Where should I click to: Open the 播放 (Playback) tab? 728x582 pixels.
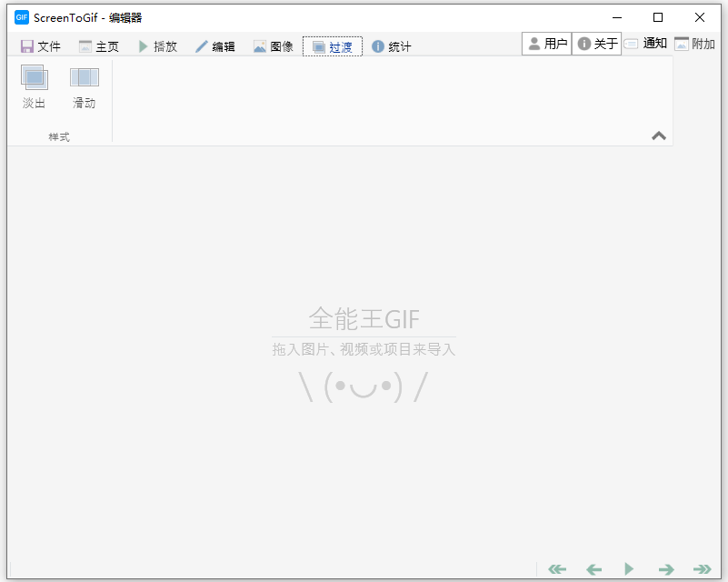[x=157, y=46]
